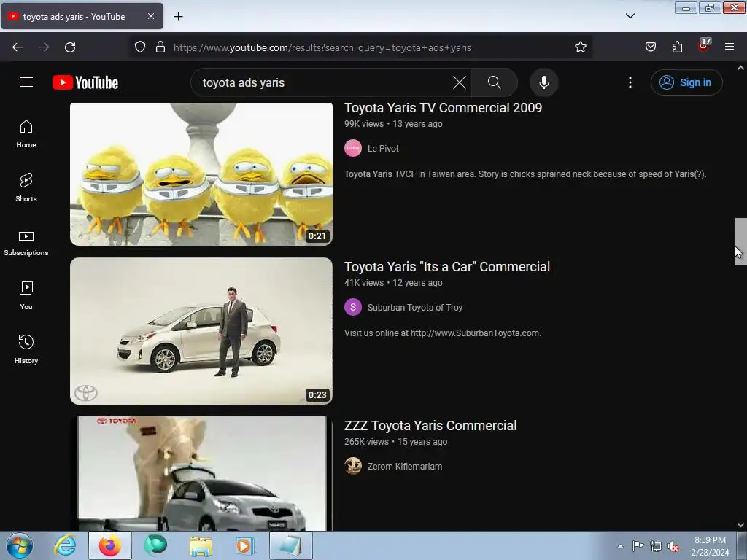Play the elephant and Yaris thumbnail

pos(201,474)
